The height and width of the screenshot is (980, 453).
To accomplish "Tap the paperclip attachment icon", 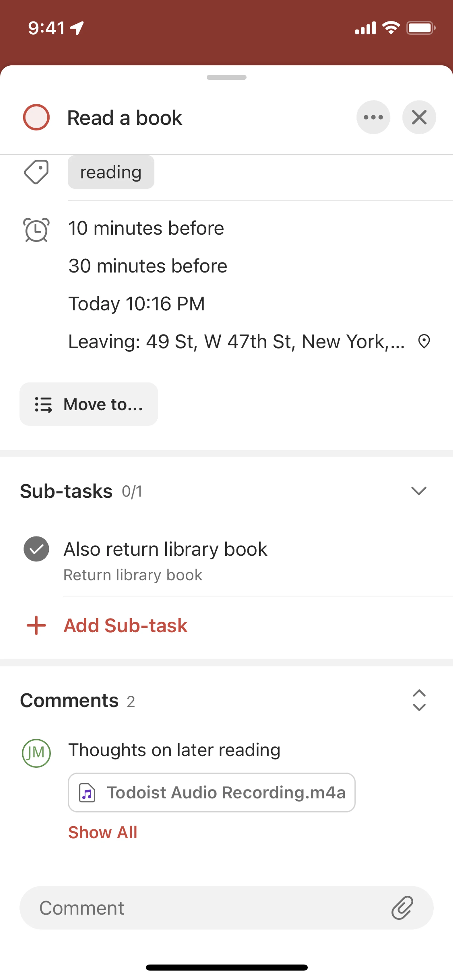I will 402,908.
